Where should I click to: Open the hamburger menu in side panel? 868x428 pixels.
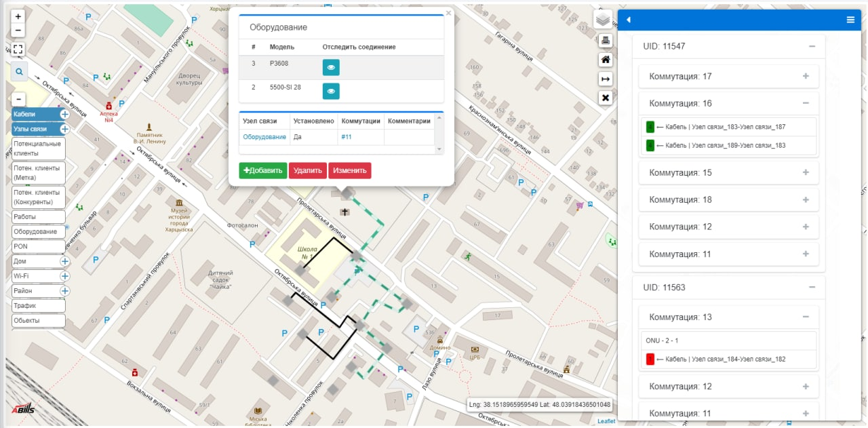(850, 20)
